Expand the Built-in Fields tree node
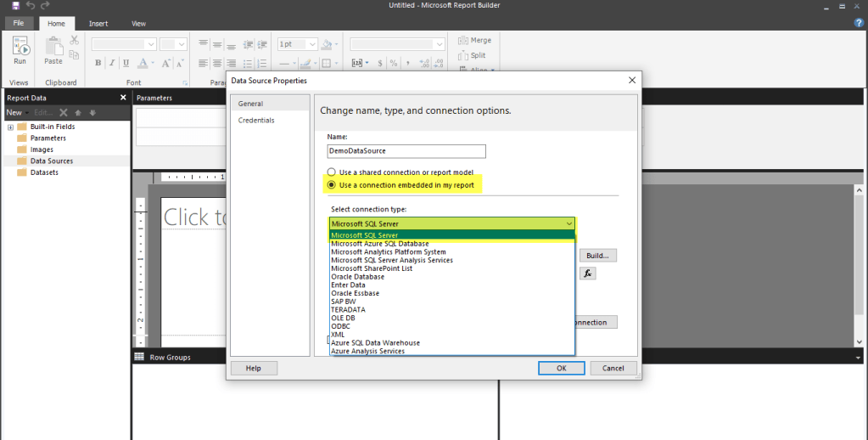Image resolution: width=868 pixels, height=440 pixels. click(x=10, y=127)
